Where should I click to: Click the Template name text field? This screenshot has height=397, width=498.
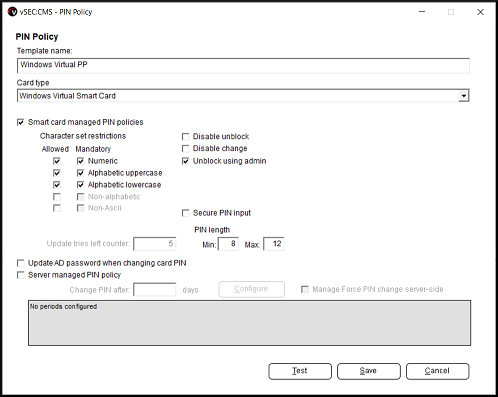click(243, 65)
